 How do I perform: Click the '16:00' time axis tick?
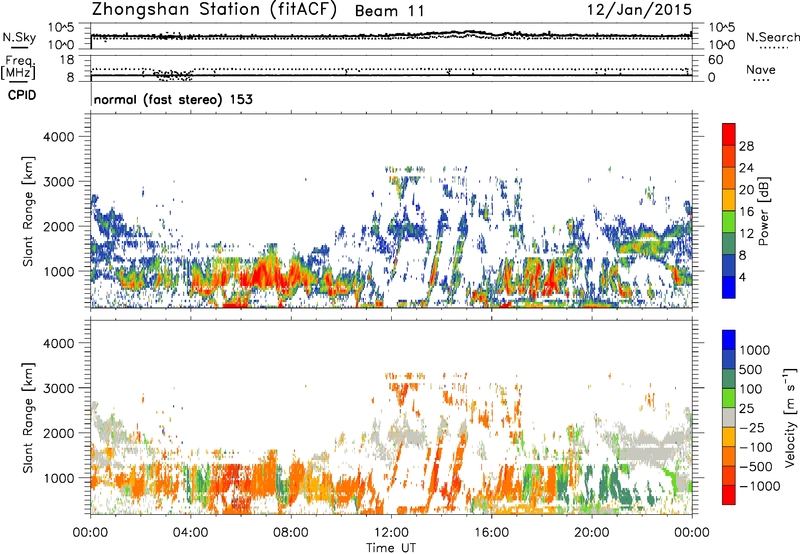(491, 533)
